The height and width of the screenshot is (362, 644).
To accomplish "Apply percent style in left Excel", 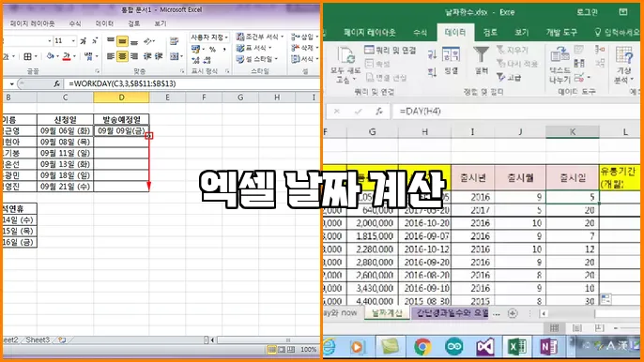I will (212, 50).
